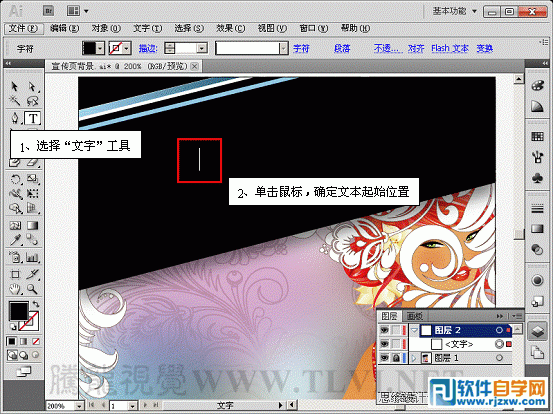
Task: Switch to the 画板 tab
Action: tap(414, 316)
